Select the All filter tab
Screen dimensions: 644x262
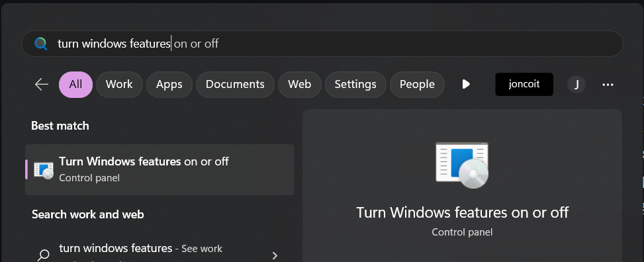pos(75,85)
